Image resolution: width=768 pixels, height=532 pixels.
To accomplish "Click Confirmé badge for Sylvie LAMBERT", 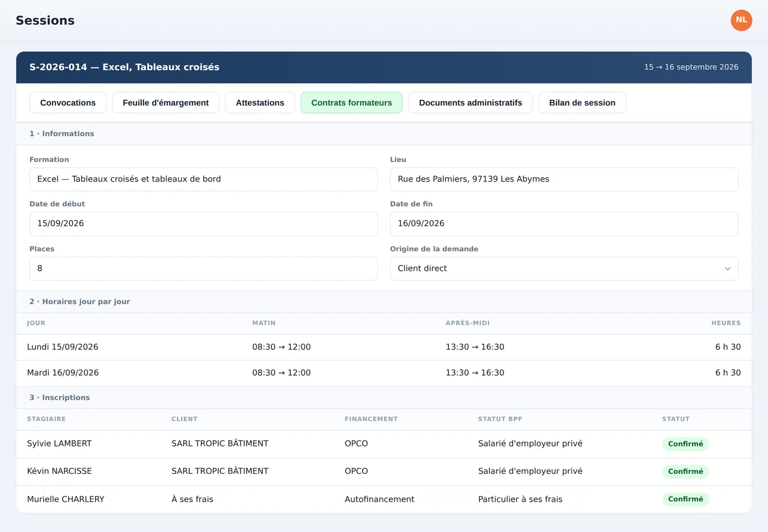I will [685, 444].
